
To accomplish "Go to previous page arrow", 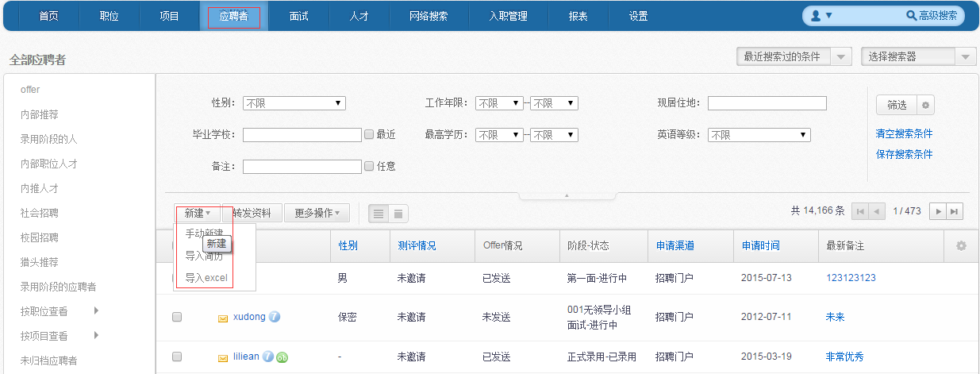I will click(x=877, y=211).
